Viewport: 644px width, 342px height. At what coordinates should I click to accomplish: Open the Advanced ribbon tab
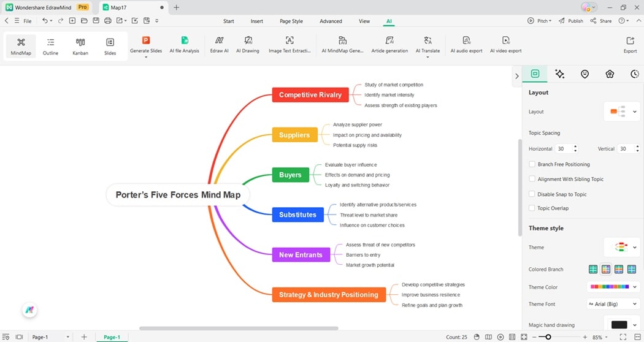tap(331, 21)
